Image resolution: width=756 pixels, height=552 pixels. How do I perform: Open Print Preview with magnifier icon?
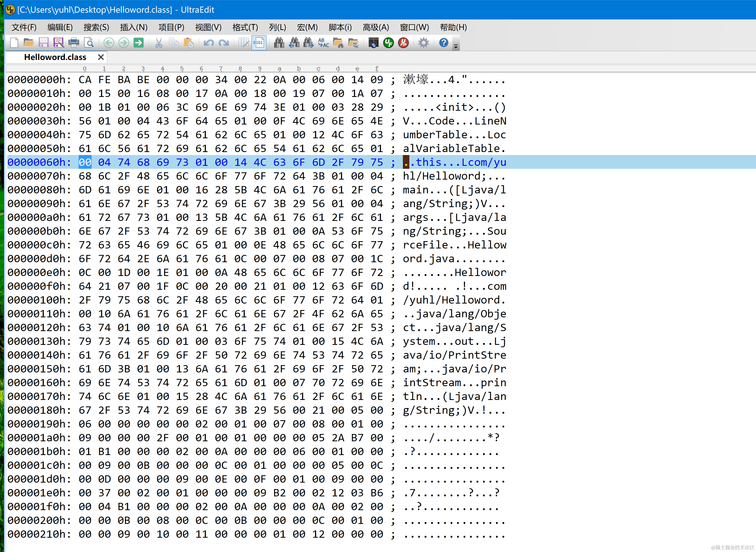pos(89,43)
